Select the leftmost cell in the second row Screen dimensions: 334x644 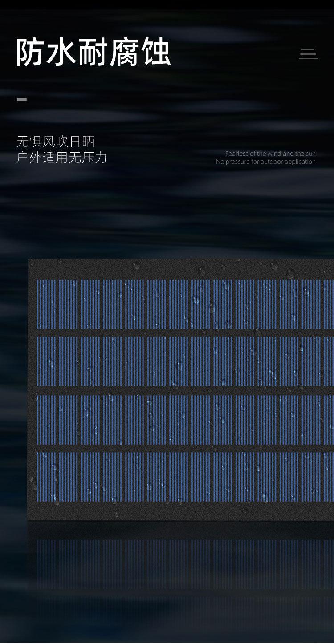click(46, 361)
